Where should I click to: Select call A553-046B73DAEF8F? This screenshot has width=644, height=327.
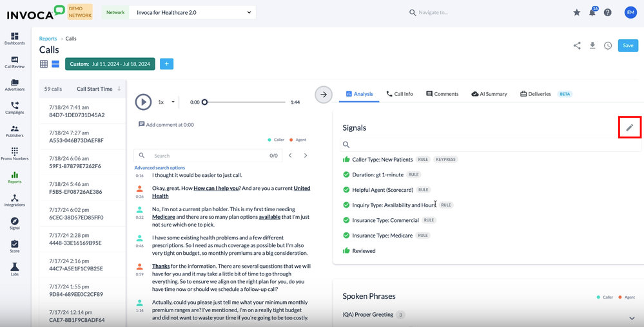click(83, 136)
